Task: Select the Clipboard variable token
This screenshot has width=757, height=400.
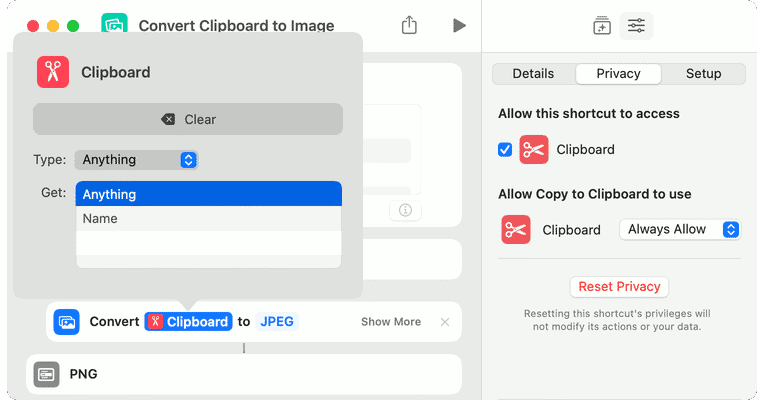Action: click(188, 322)
